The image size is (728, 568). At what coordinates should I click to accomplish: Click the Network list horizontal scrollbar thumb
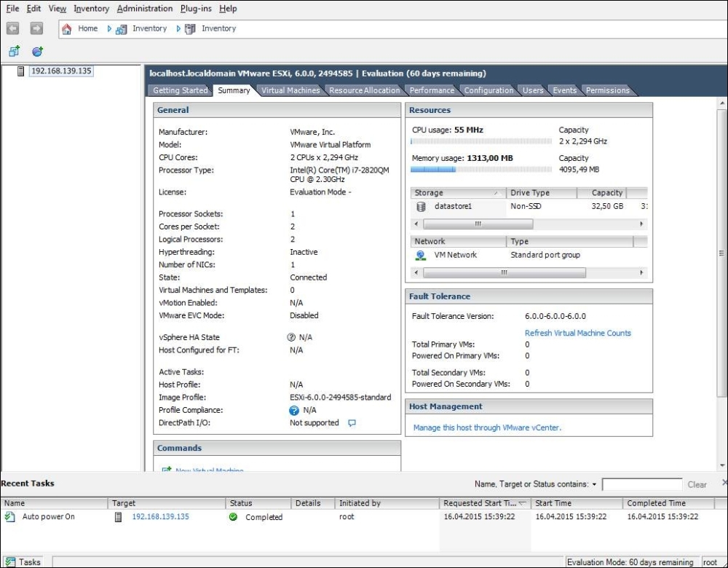point(505,273)
